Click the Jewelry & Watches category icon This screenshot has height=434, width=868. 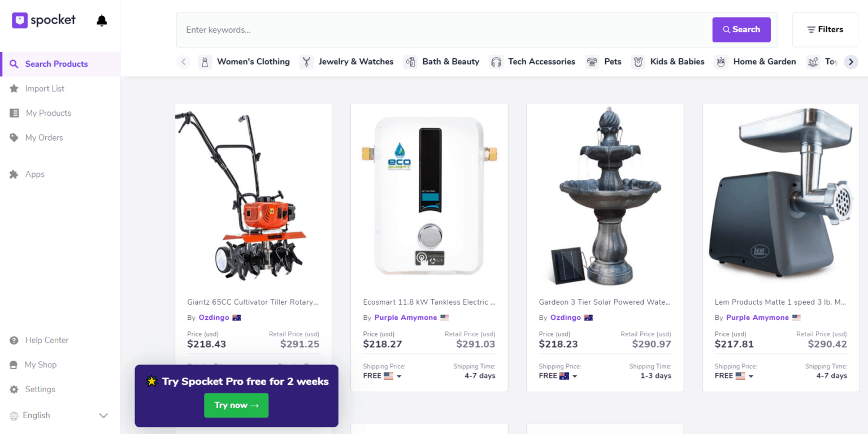coord(306,62)
